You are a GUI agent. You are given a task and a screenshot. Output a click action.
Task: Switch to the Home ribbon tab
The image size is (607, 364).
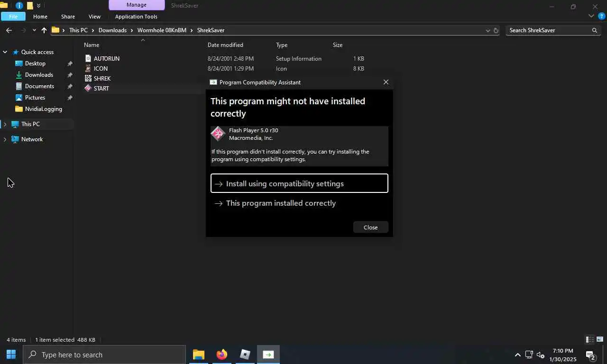coord(40,16)
